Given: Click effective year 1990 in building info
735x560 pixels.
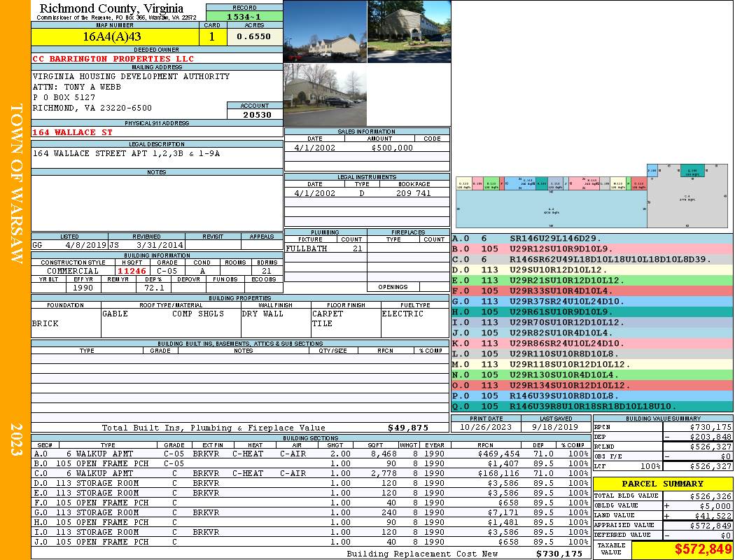Looking at the screenshot, I should click(x=83, y=288).
